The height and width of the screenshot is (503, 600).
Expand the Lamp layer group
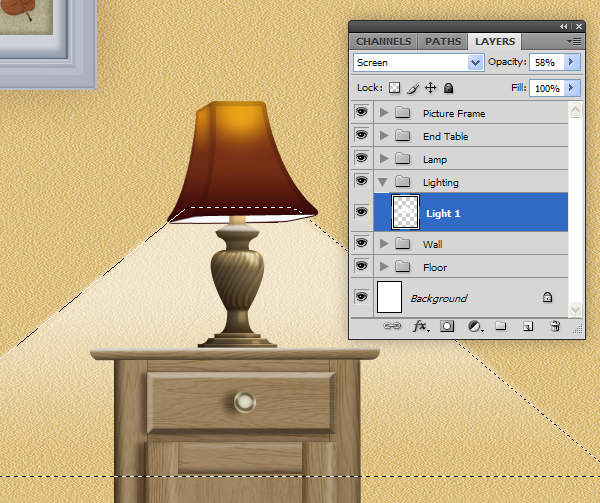(384, 159)
